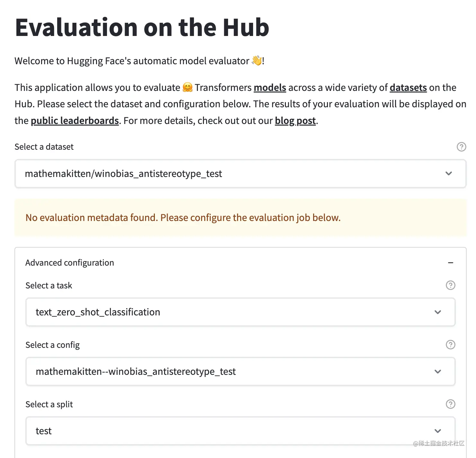Open the datasets link
Screen dimensions: 476x458
[408, 87]
